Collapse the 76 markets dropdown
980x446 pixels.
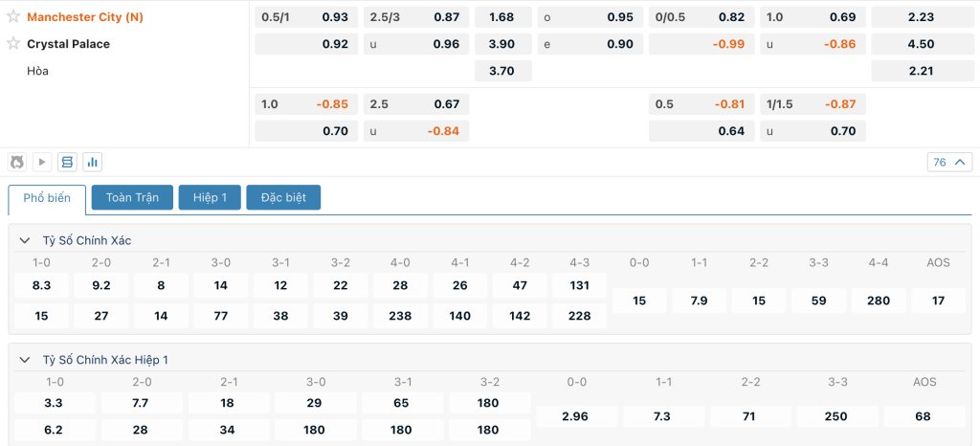(949, 163)
